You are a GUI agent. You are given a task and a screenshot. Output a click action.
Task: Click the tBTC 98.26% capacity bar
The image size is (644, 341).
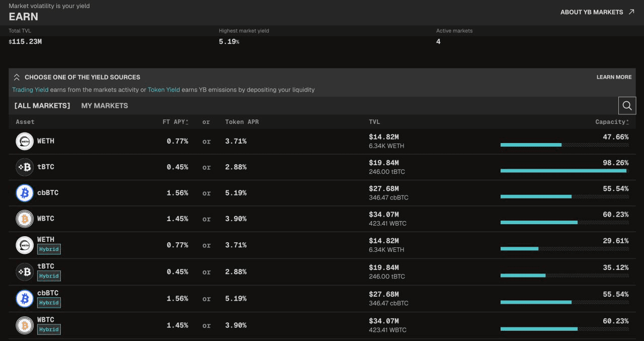(565, 171)
